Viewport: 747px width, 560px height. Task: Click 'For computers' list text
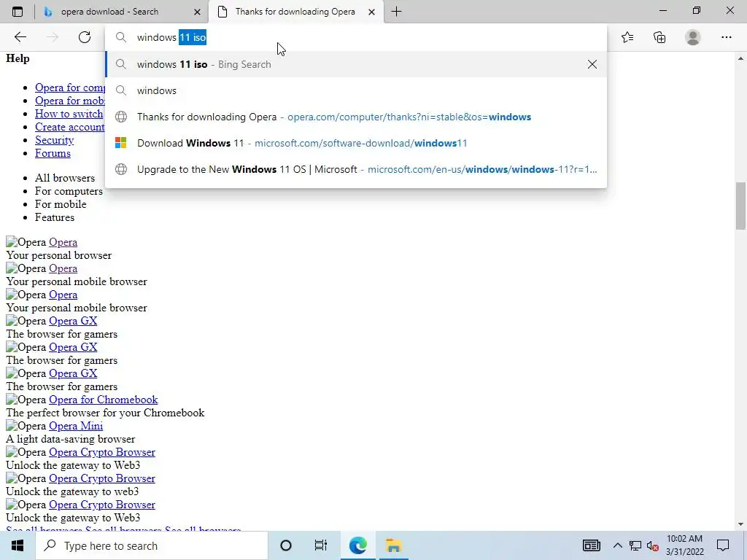[69, 191]
